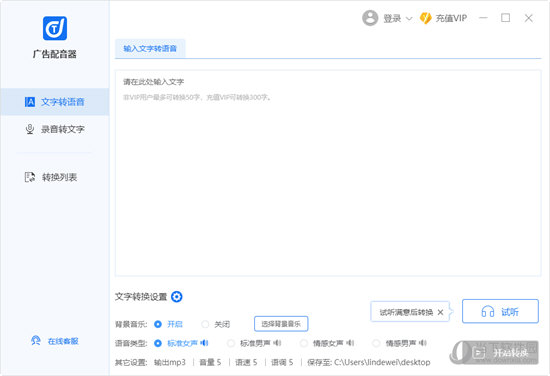Screen dimensions: 550x376
Task: Preview 情感男声 via its speaker icon
Action: pyautogui.click(x=423, y=343)
